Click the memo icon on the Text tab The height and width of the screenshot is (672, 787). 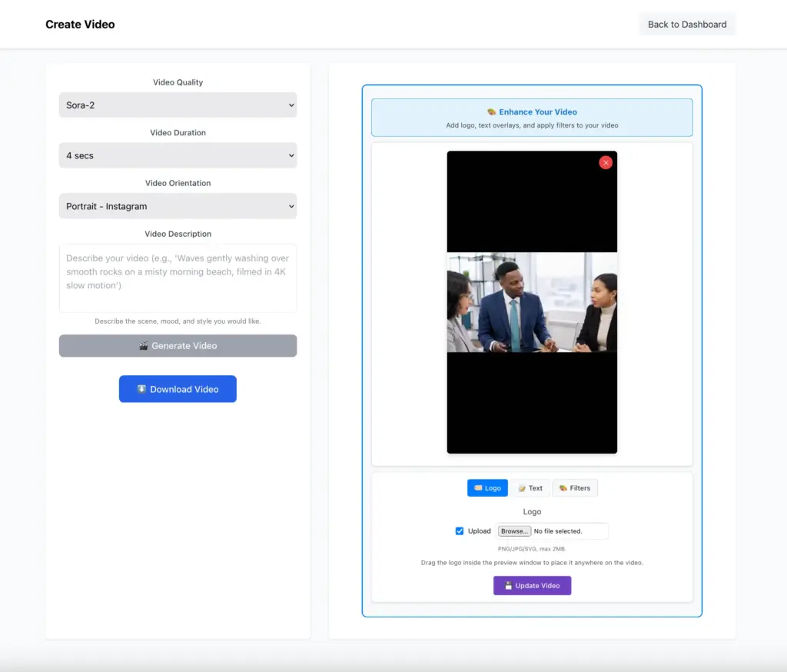pyautogui.click(x=522, y=488)
